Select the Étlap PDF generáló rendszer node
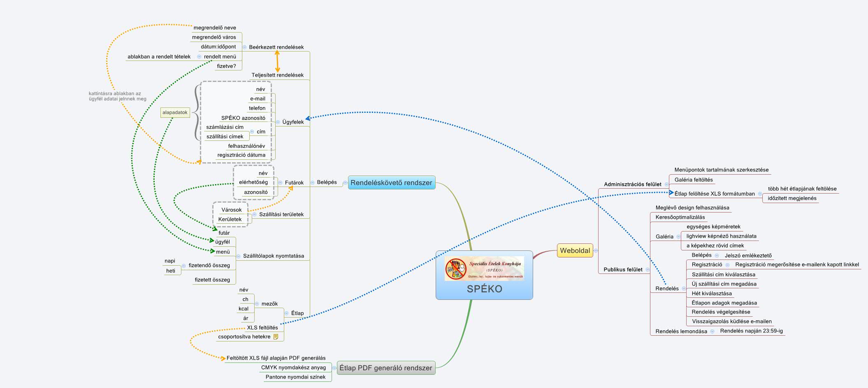The width and height of the screenshot is (868, 388). click(x=386, y=367)
